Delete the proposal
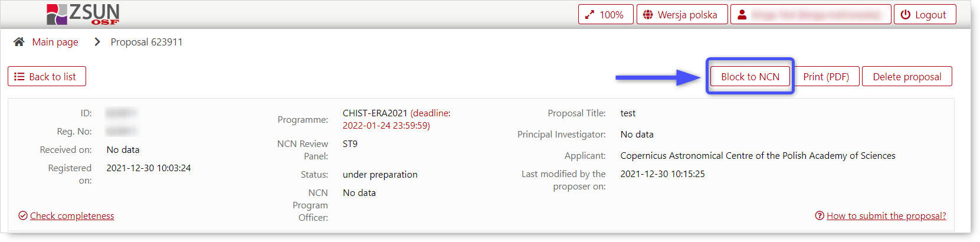The height and width of the screenshot is (242, 980). coord(907,77)
